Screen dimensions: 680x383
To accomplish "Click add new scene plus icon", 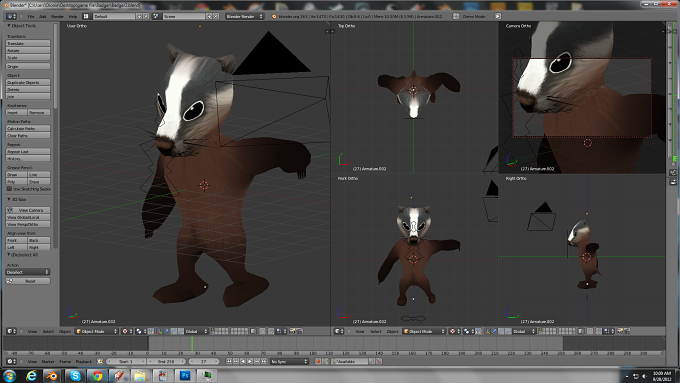I will pos(209,16).
